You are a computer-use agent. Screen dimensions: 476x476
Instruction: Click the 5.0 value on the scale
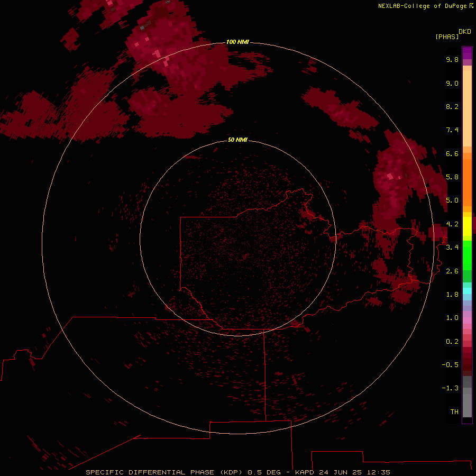(452, 200)
